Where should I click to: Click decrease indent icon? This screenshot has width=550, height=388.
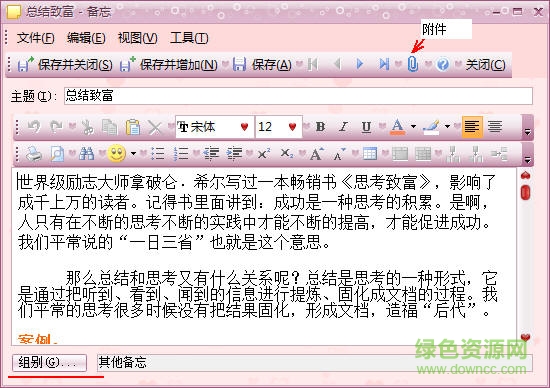point(212,154)
